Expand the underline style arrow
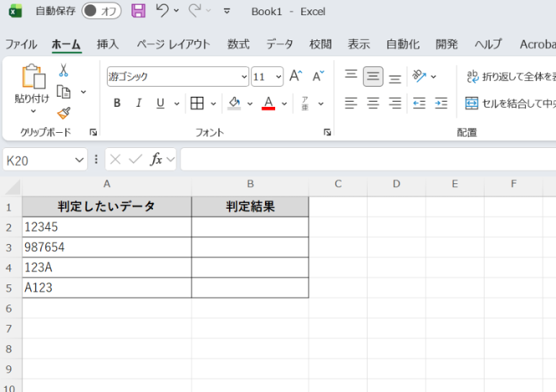 177,104
